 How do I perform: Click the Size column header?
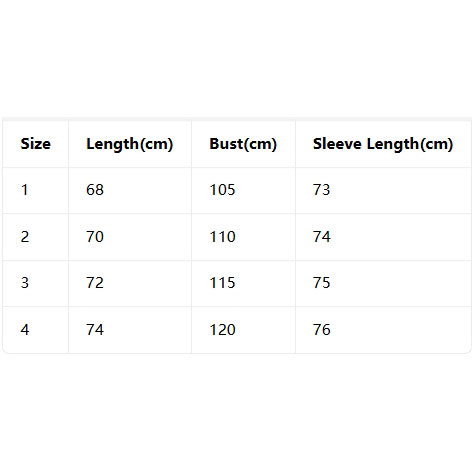(x=36, y=144)
